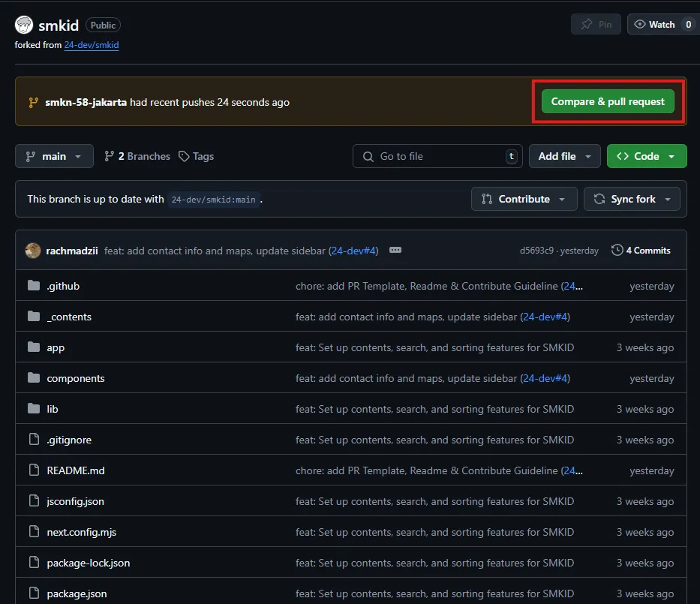700x604 pixels.
Task: Click the lib folder icon
Action: [34, 408]
